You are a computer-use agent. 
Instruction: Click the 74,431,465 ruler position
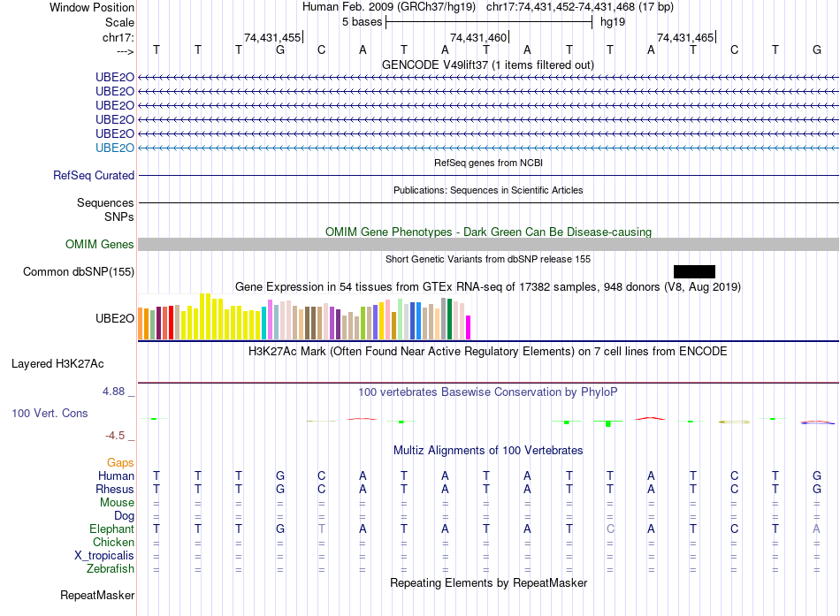pos(685,37)
